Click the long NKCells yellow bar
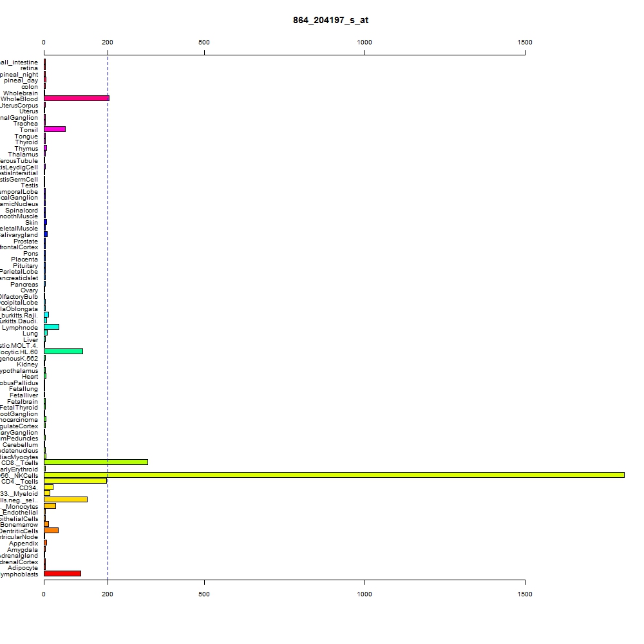The width and height of the screenshot is (644, 644). [334, 475]
